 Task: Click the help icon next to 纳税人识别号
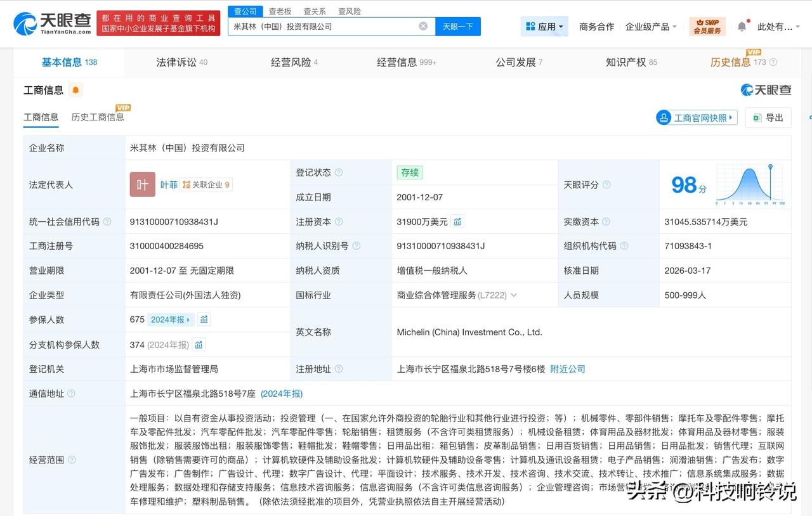[x=357, y=246]
